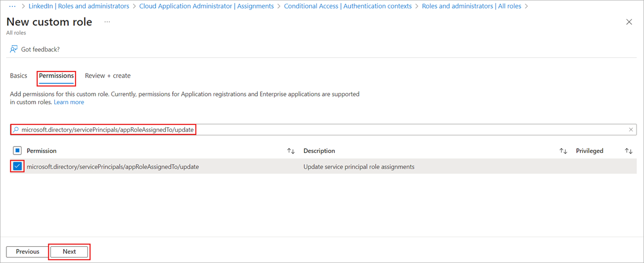The image size is (644, 263).
Task: Uncheck the appRoleAssignedTo/update permission checkbox
Action: [x=17, y=166]
